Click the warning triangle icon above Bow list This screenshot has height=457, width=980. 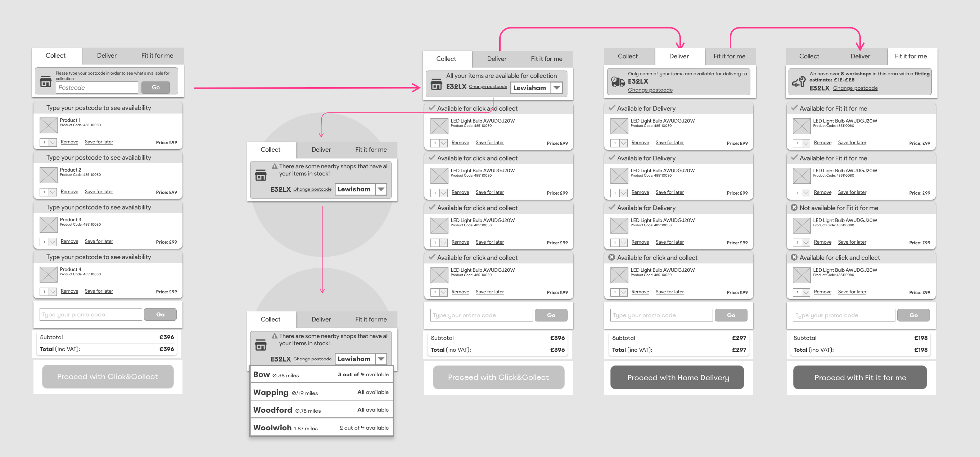[x=274, y=336]
